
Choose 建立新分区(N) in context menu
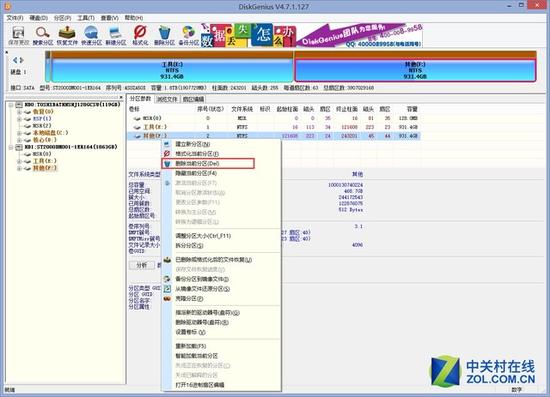[x=193, y=144]
